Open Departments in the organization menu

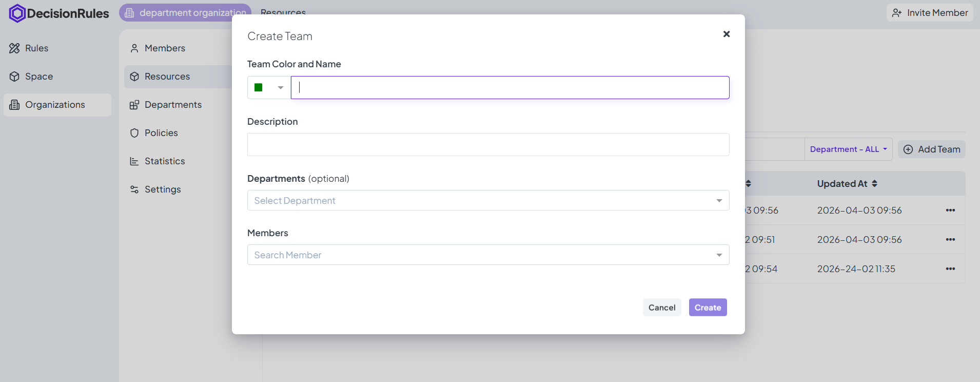pyautogui.click(x=173, y=105)
